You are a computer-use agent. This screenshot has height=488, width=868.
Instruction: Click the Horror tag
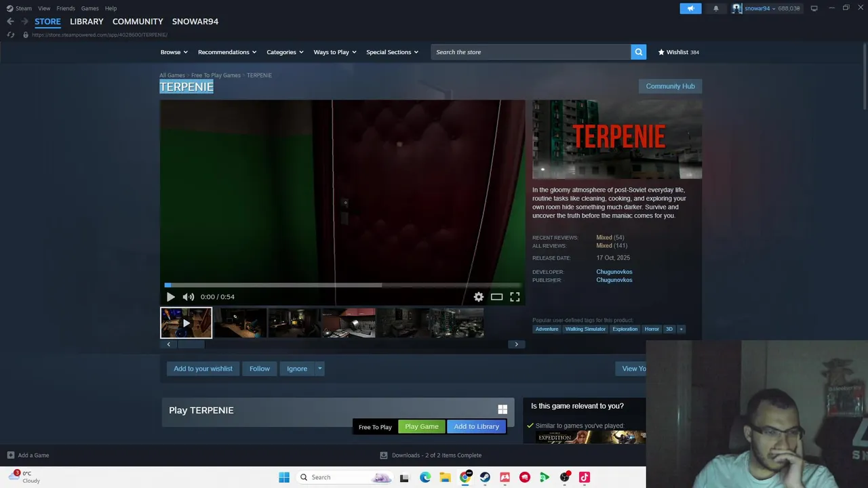652,329
